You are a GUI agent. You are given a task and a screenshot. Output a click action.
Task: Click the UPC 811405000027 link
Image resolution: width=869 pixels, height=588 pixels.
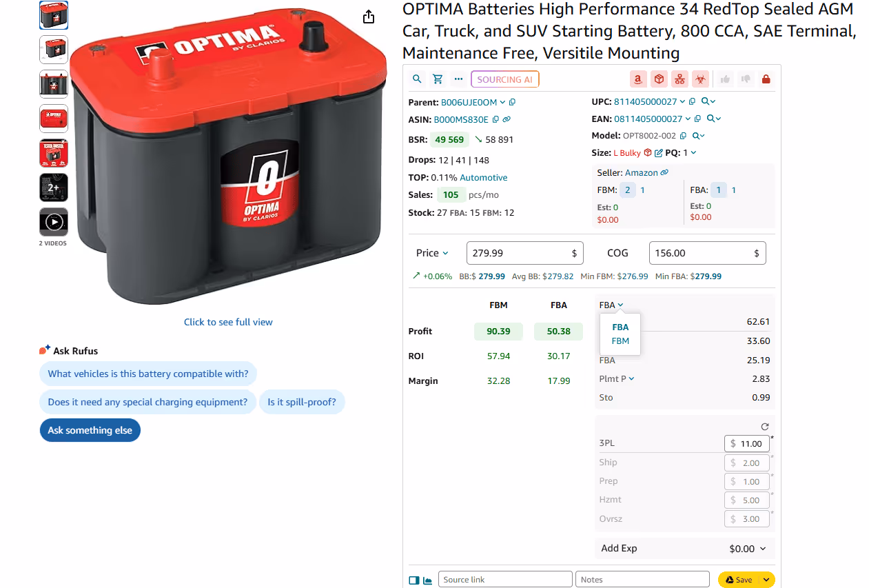tap(646, 101)
